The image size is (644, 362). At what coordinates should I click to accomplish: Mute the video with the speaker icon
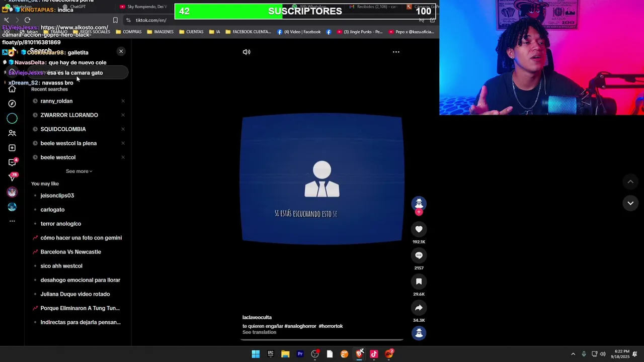pos(247,52)
